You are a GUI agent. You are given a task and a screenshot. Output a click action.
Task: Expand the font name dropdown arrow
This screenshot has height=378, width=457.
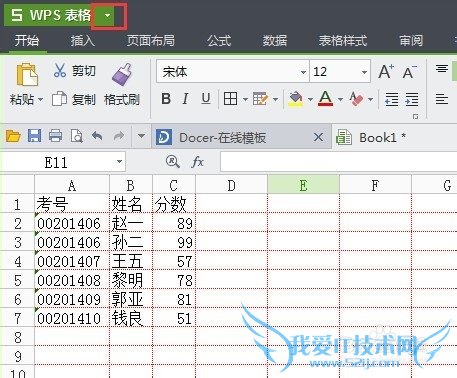pyautogui.click(x=303, y=72)
